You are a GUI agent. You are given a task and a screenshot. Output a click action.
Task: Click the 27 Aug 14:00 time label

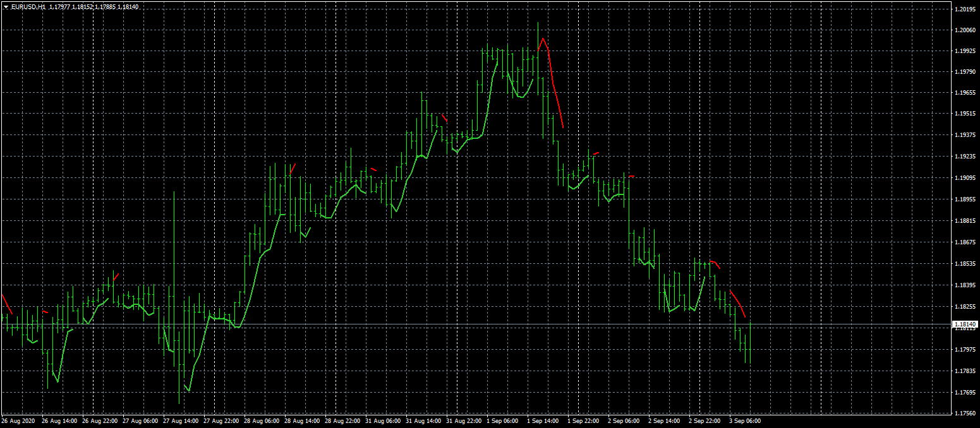(x=181, y=421)
